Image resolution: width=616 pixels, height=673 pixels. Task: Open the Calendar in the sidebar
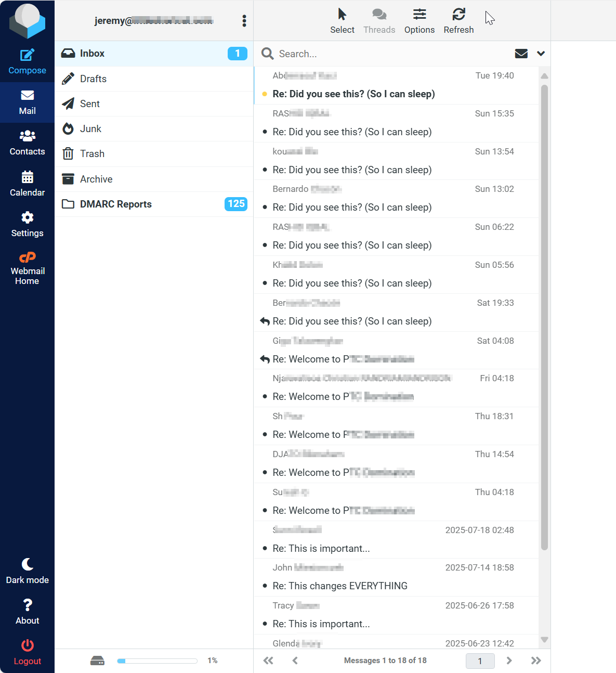tap(27, 184)
